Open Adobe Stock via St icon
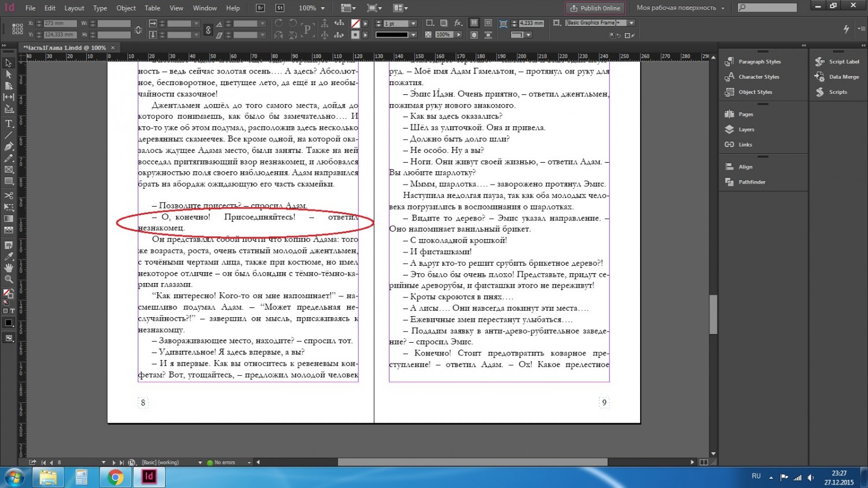868x488 pixels. pos(280,8)
